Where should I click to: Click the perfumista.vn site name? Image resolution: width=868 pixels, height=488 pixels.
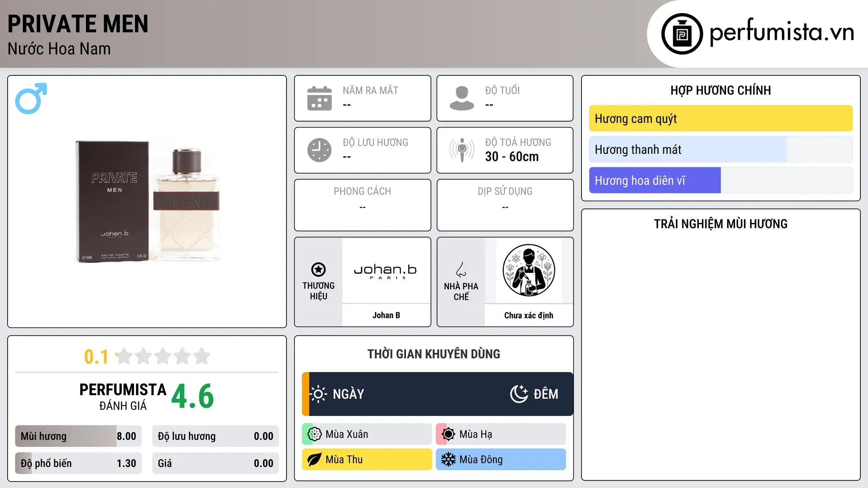coord(782,32)
